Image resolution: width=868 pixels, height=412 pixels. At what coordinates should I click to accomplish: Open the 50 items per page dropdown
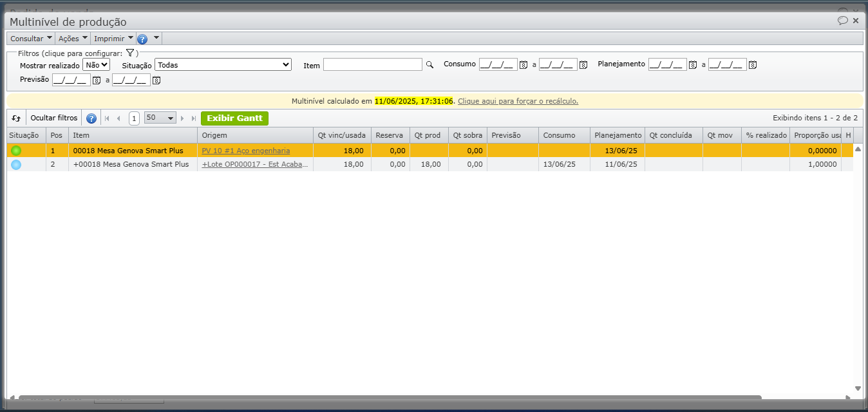[x=160, y=118]
